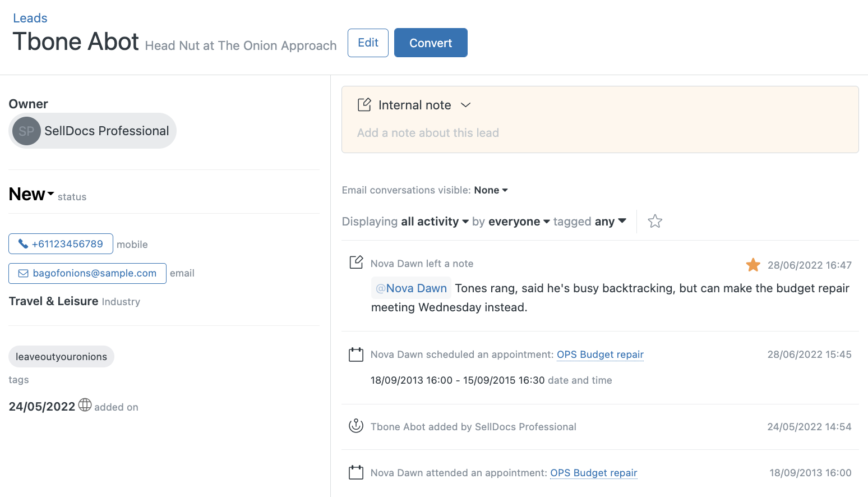
Task: Click the SP avatar in the Owner field
Action: 26,131
